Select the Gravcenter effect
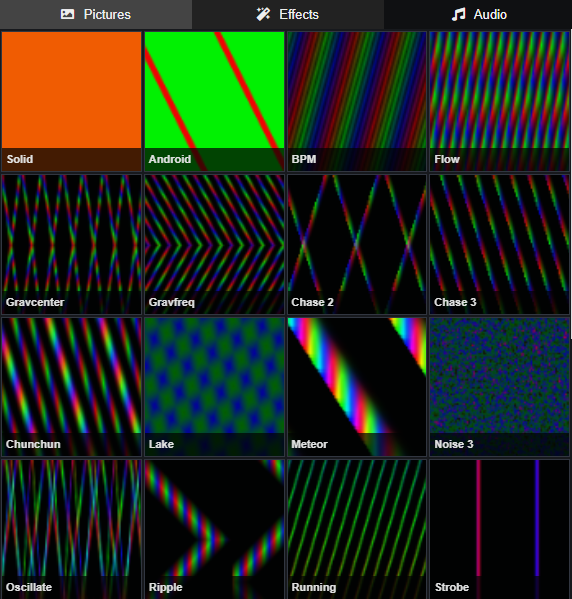 click(x=71, y=244)
